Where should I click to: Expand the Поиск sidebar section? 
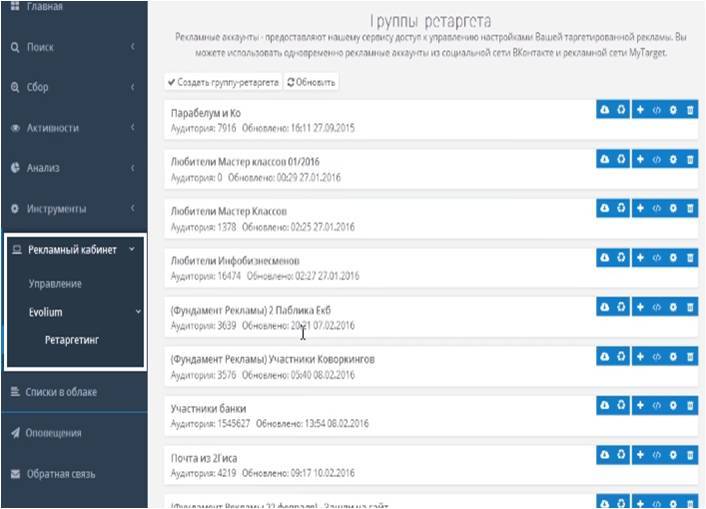point(133,47)
